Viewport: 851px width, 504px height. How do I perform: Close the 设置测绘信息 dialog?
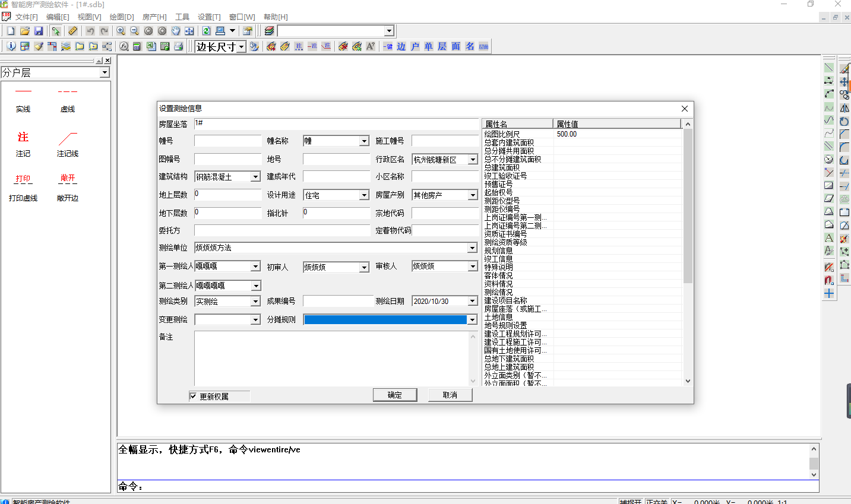(685, 109)
